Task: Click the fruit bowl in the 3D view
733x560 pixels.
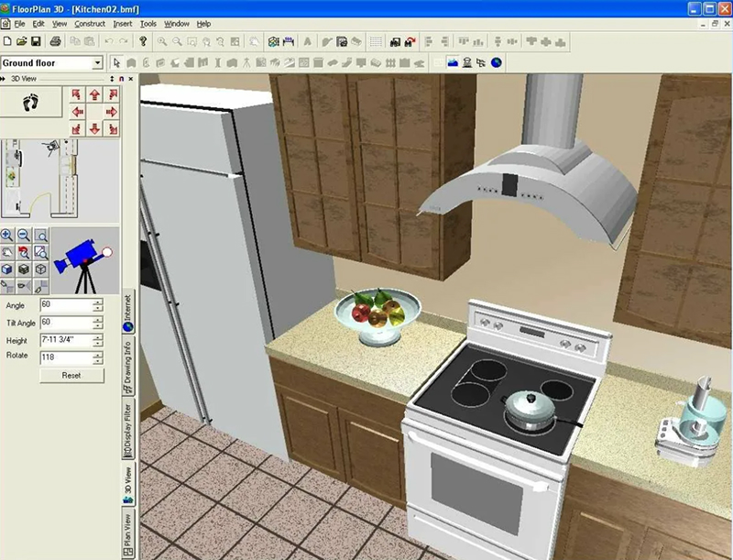Action: (x=377, y=316)
